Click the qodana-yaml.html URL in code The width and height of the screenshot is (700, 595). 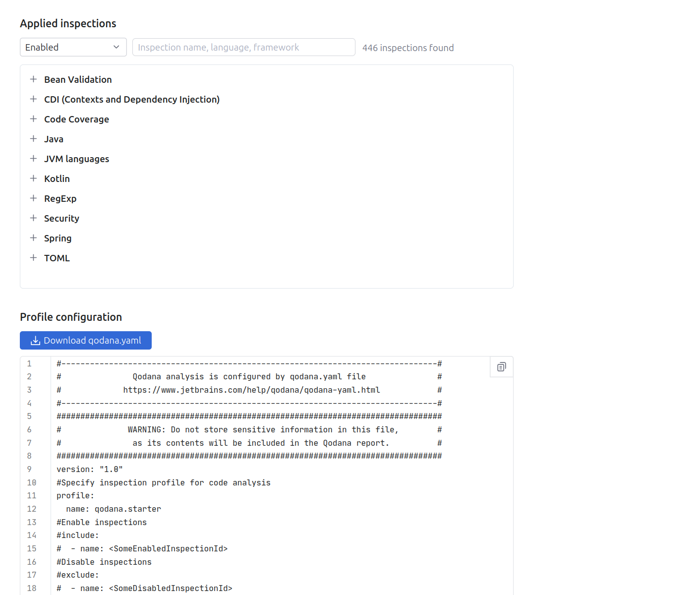click(x=251, y=390)
